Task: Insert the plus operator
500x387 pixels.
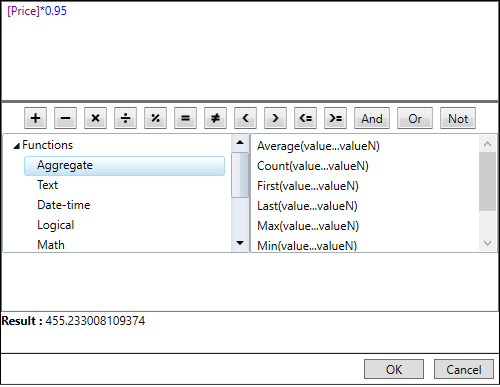Action: coord(35,118)
